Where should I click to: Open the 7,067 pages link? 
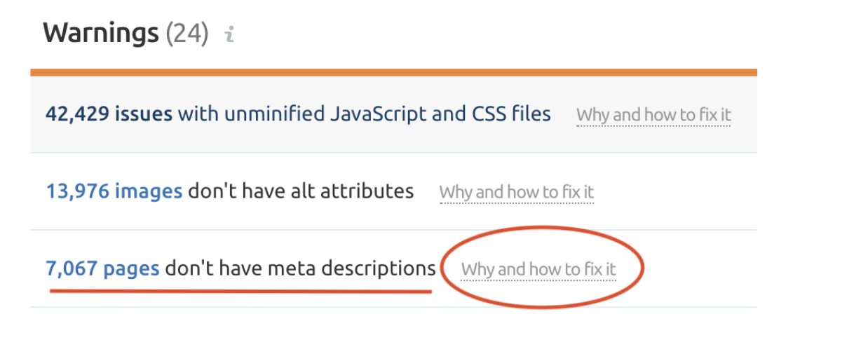coord(103,268)
